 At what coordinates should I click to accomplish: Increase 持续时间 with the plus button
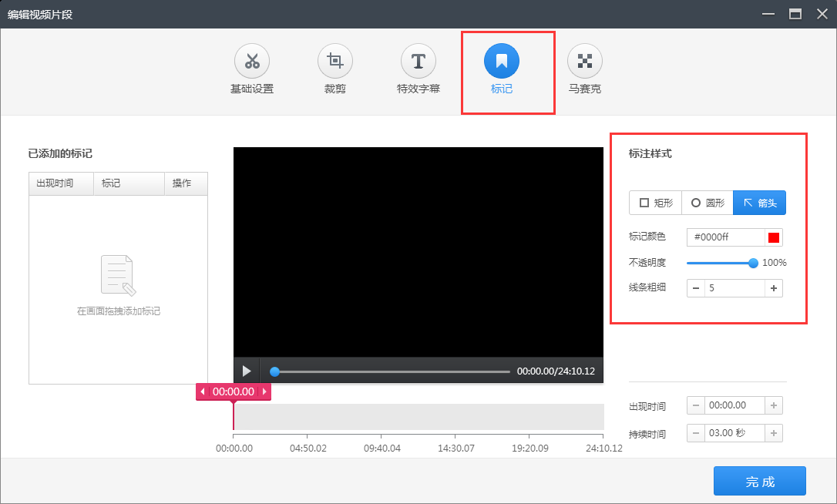pyautogui.click(x=775, y=433)
